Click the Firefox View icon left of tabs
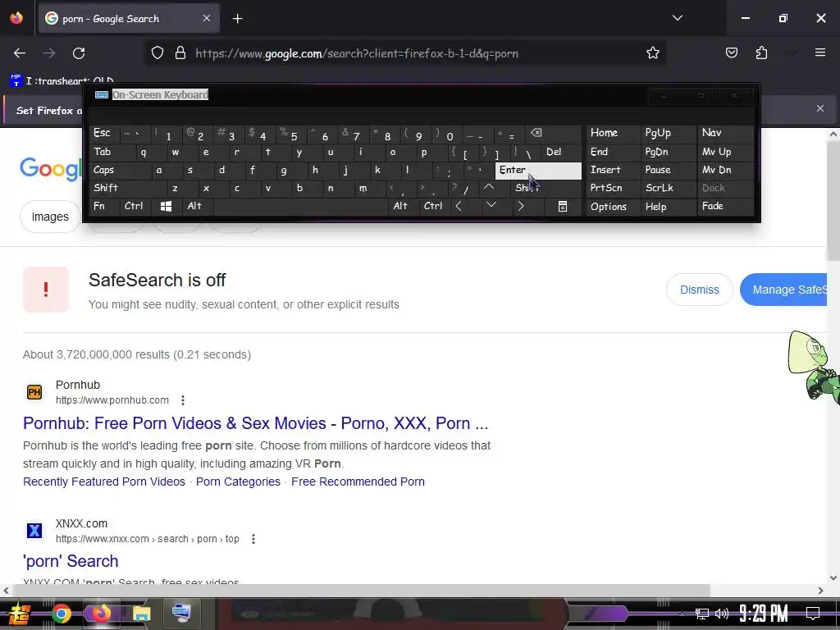840x630 pixels. point(16,18)
